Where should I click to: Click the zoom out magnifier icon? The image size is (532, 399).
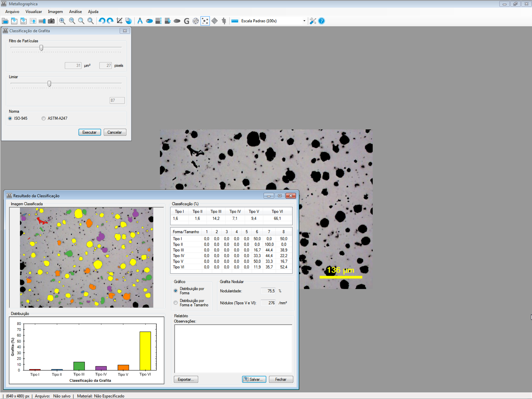point(72,21)
